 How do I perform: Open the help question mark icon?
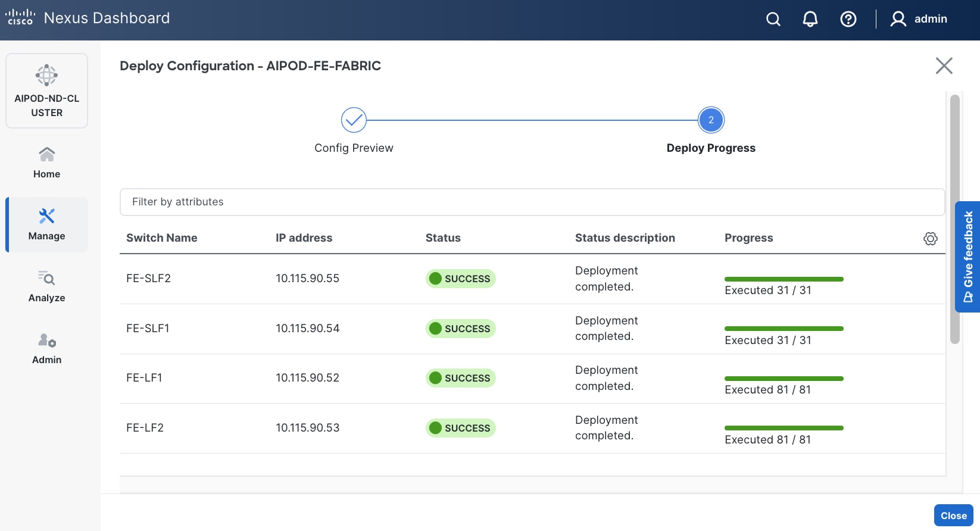coord(848,20)
